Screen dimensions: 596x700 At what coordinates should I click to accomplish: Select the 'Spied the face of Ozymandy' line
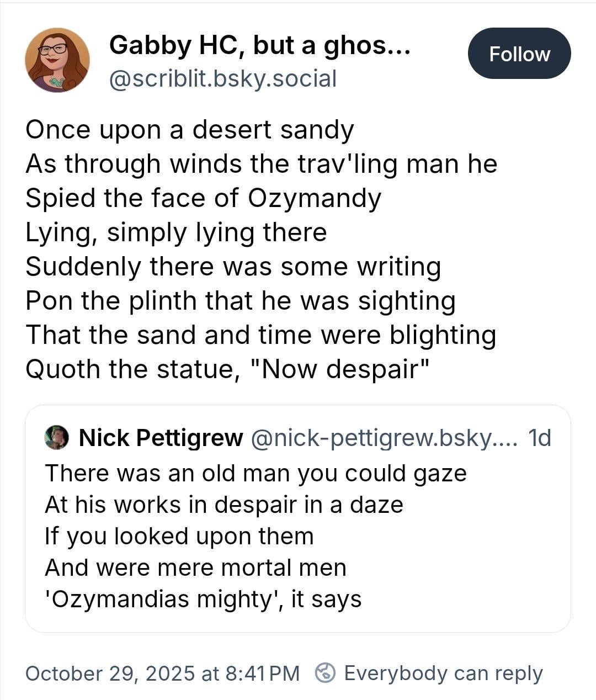coord(203,198)
